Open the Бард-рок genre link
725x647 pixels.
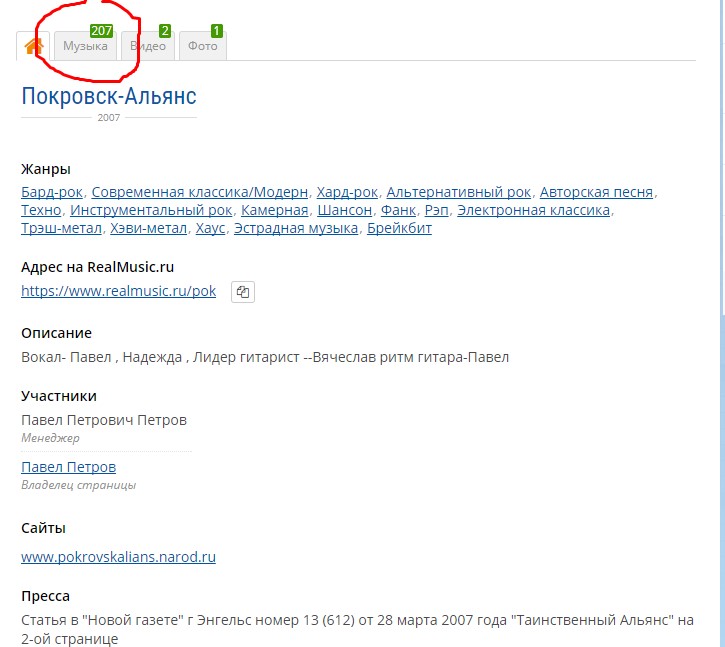click(x=53, y=192)
